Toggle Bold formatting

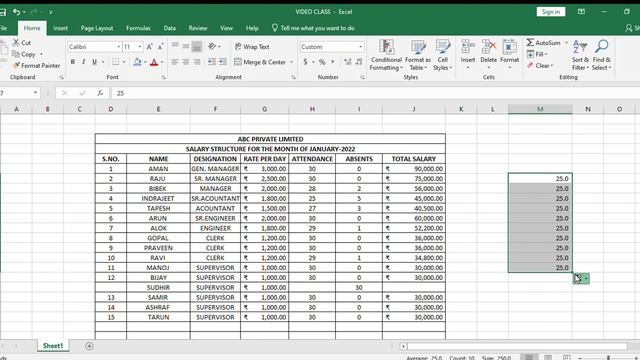point(73,62)
